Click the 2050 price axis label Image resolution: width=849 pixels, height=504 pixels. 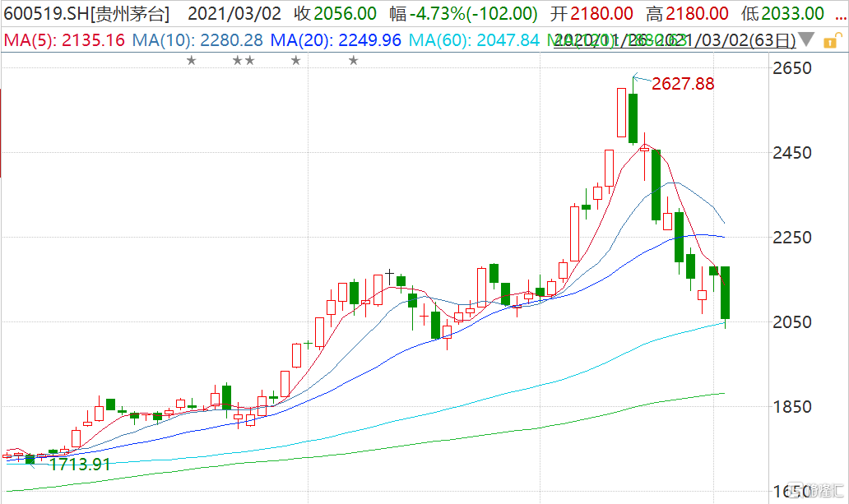point(792,322)
